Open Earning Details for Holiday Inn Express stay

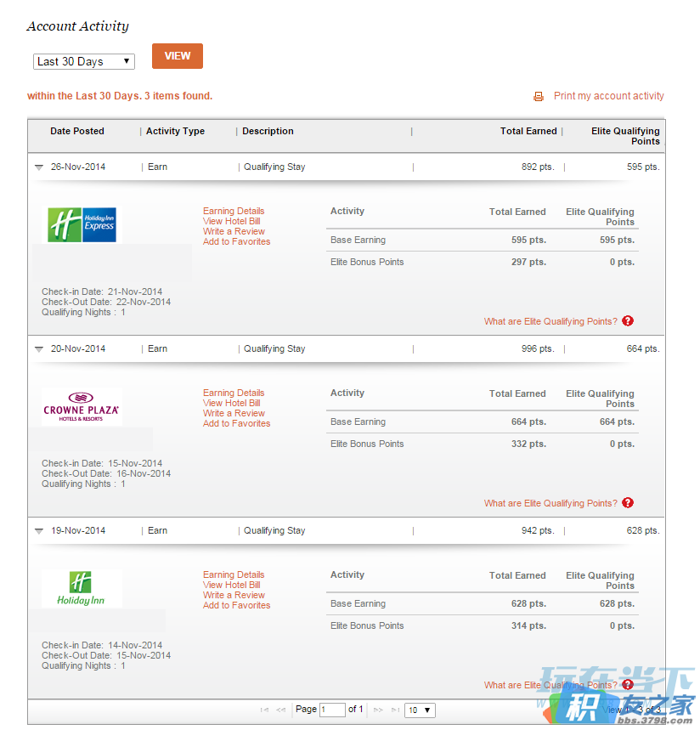[x=234, y=211]
